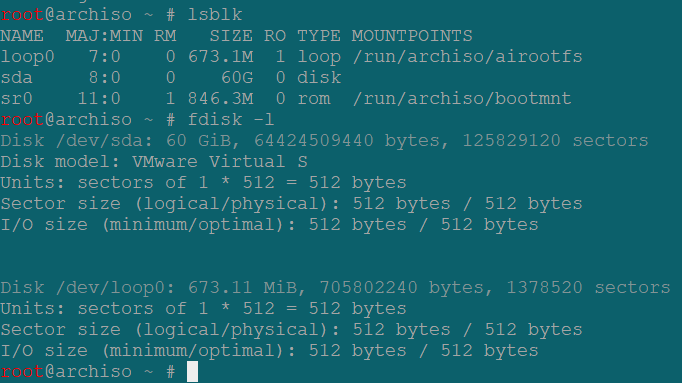Click the Disk /dev/loop0 line

click(x=335, y=288)
